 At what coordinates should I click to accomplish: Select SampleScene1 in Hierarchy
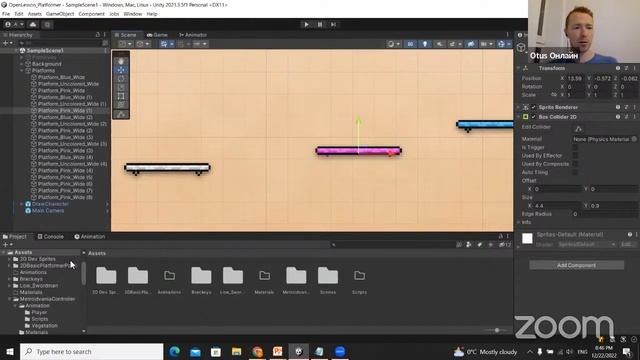tap(45, 51)
